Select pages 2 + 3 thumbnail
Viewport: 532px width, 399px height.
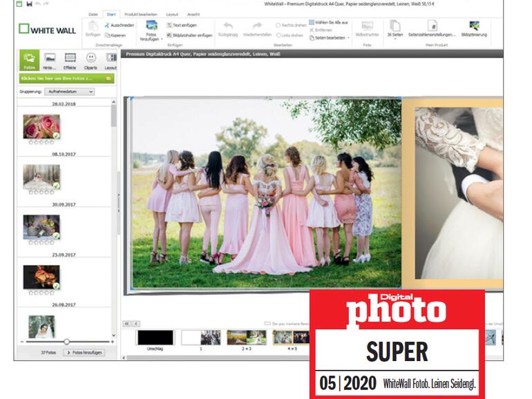point(247,338)
